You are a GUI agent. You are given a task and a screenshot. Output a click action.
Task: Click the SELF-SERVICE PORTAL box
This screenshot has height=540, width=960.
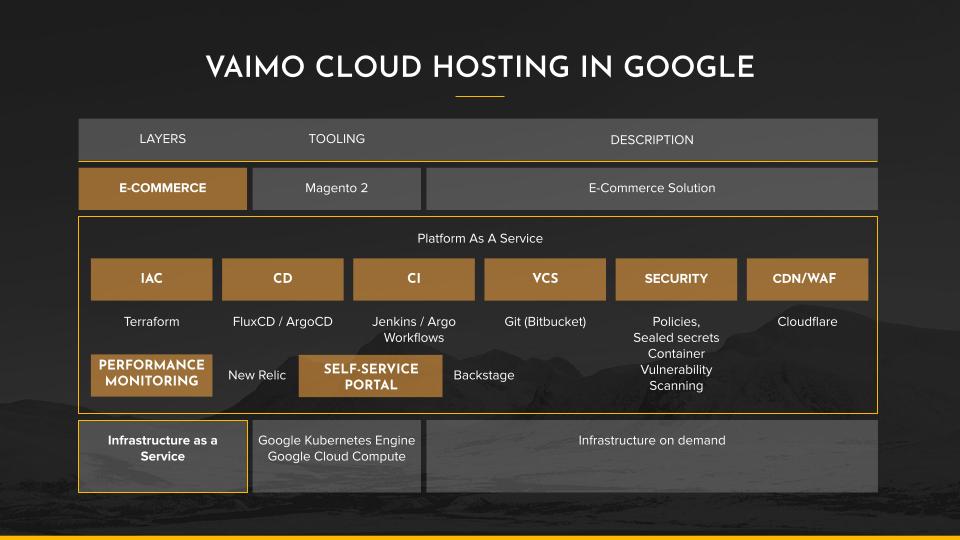click(370, 376)
